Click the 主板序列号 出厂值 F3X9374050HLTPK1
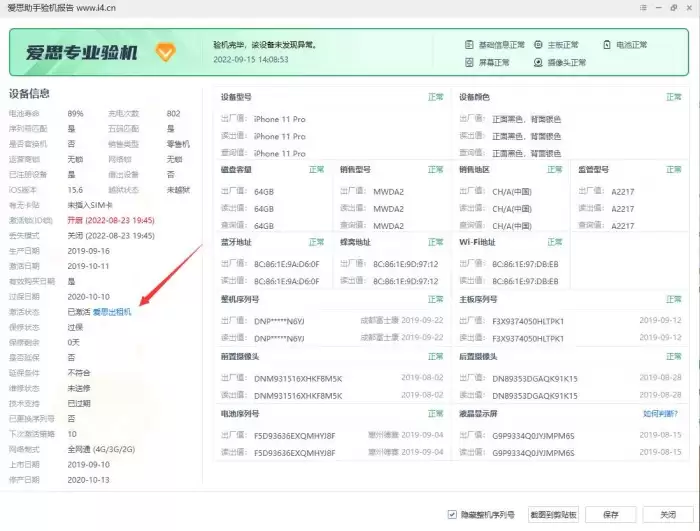Screen dimensions: 700x531 pos(528,322)
